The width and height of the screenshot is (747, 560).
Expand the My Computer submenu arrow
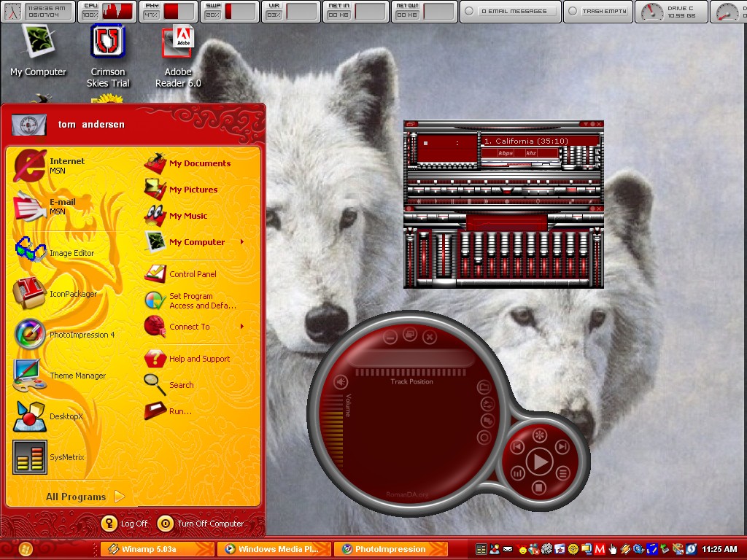(242, 242)
